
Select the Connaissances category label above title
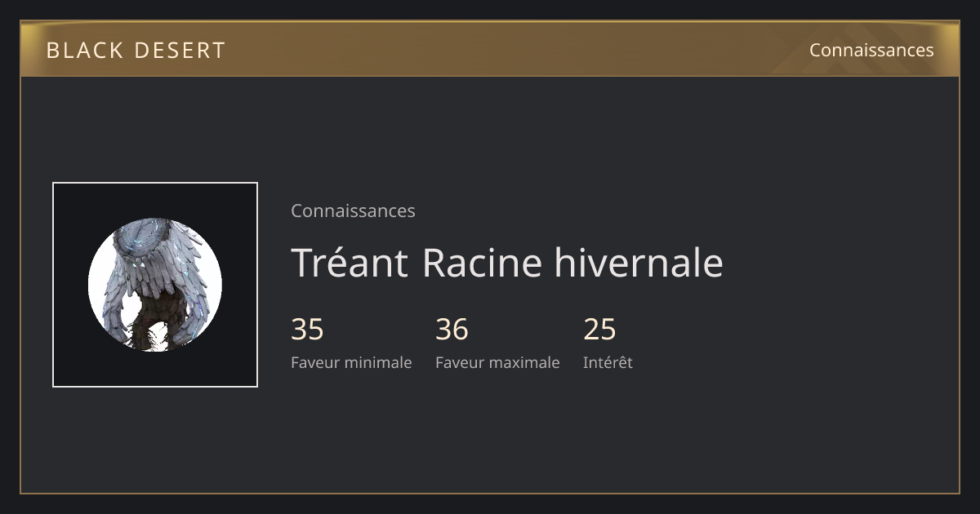pos(353,210)
